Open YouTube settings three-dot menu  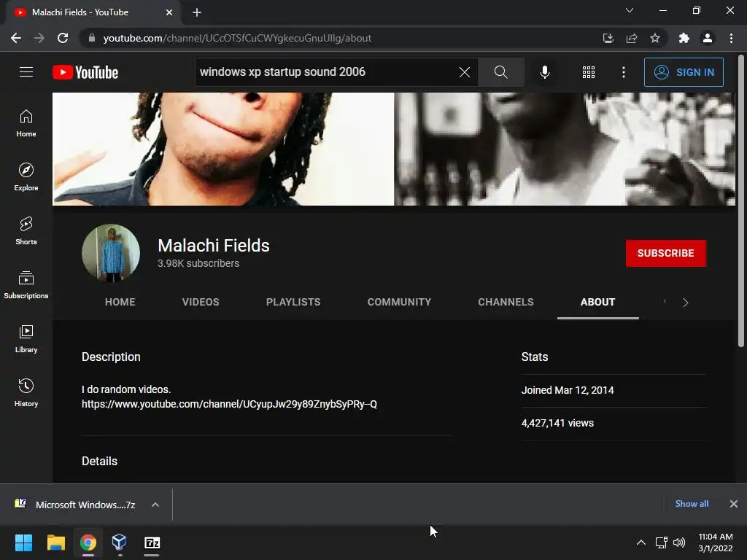point(623,72)
